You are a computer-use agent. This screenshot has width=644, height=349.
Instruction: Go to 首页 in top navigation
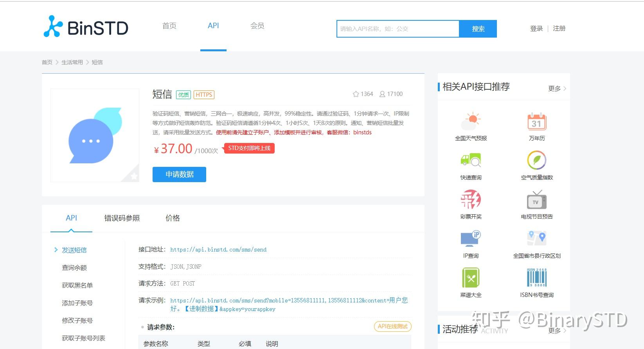169,26
